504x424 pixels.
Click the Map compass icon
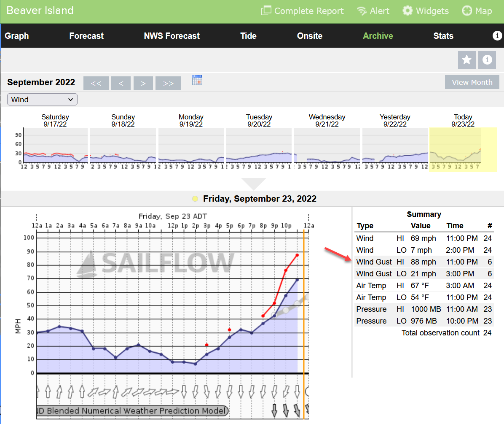coord(467,11)
